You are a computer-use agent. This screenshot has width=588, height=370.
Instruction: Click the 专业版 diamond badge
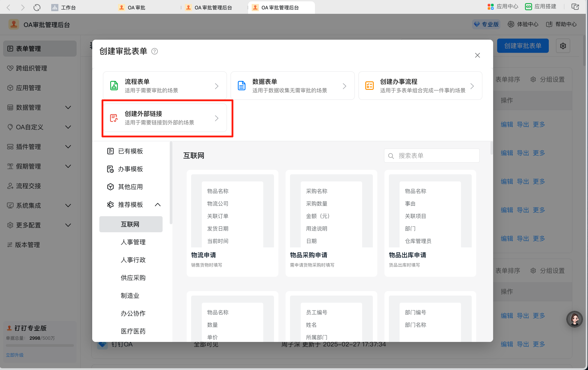point(486,24)
